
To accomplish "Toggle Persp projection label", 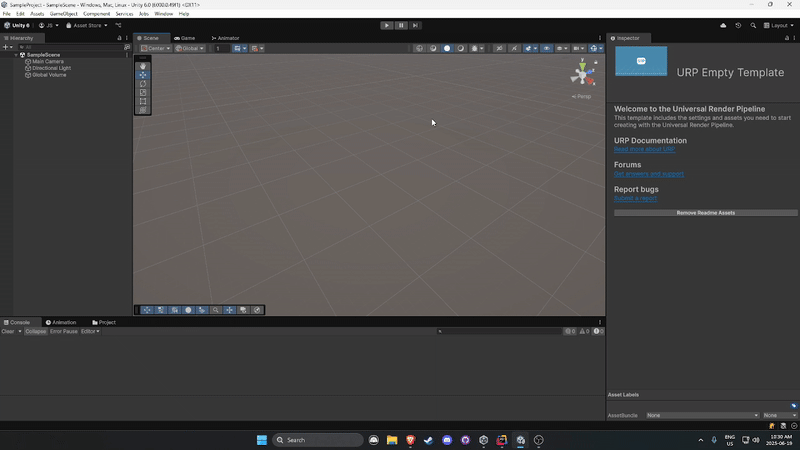I will (x=581, y=96).
